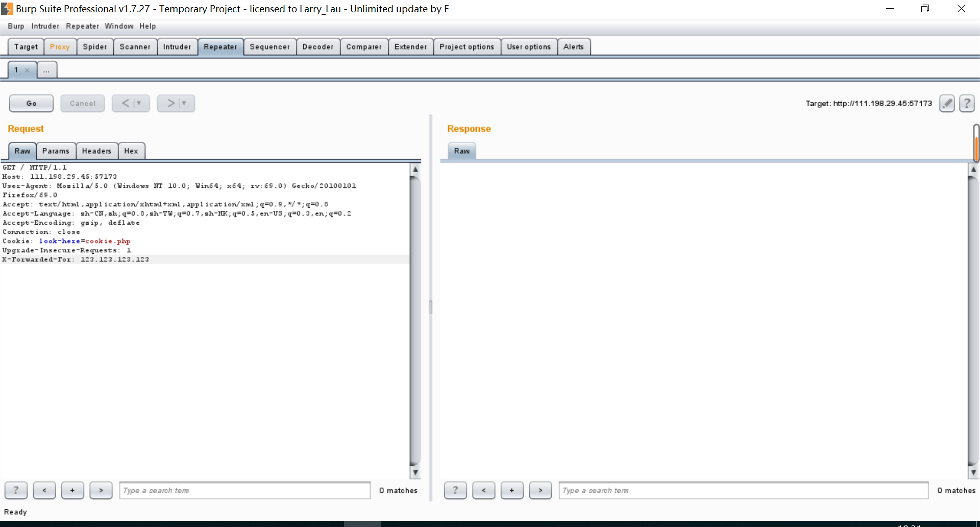
Task: Click response search term input field
Action: 744,490
